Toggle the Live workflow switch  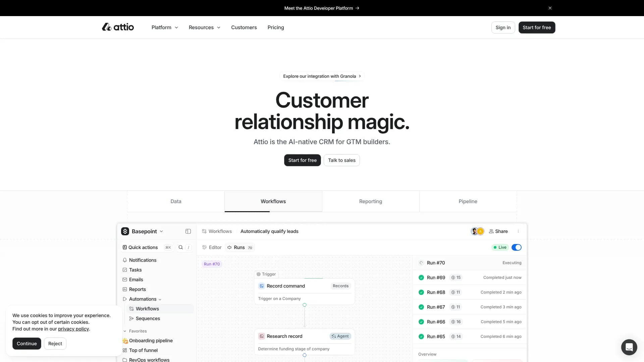click(x=516, y=247)
